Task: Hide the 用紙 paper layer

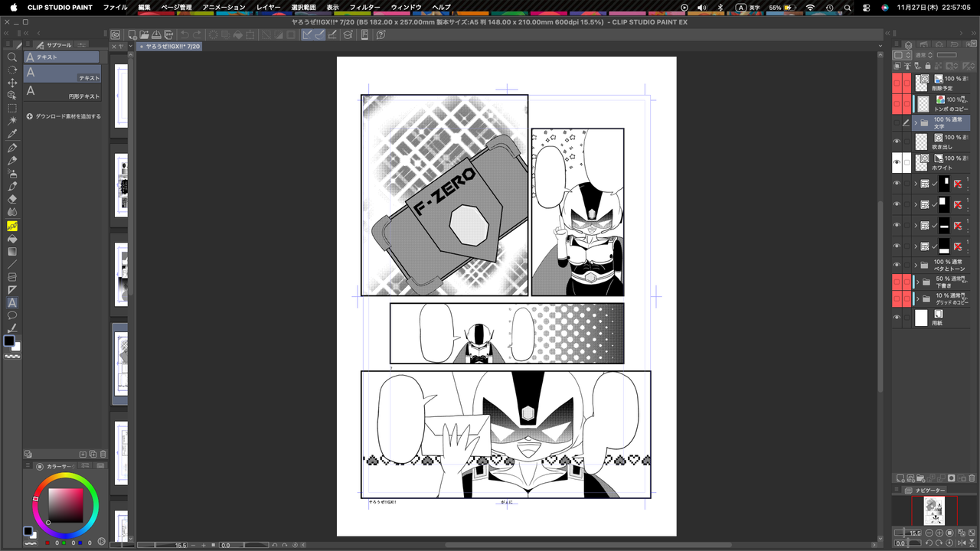Action: 897,318
